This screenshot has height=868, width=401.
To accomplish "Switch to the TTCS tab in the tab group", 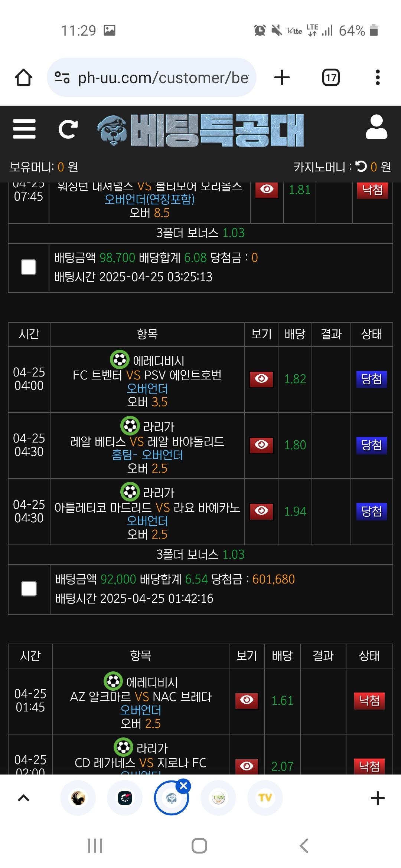I will (x=218, y=798).
